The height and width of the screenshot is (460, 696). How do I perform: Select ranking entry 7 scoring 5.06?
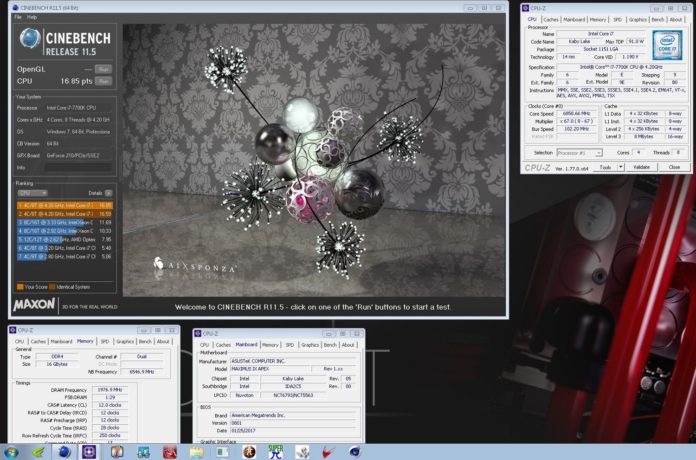(65, 256)
